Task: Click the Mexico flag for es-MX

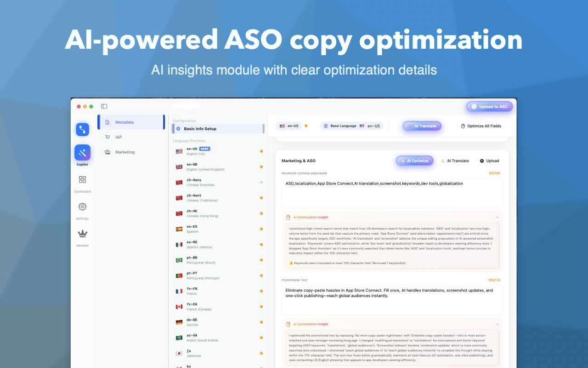Action: coord(179,245)
